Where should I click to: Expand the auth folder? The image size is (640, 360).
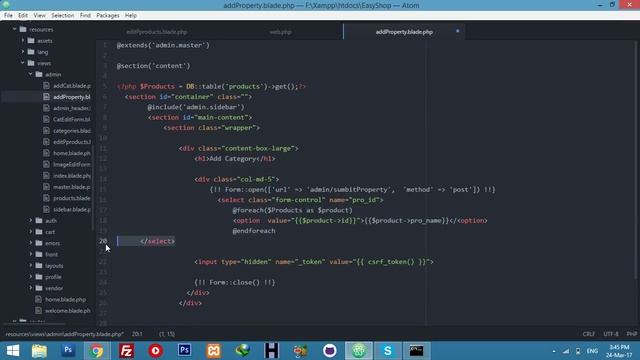[x=31, y=220]
